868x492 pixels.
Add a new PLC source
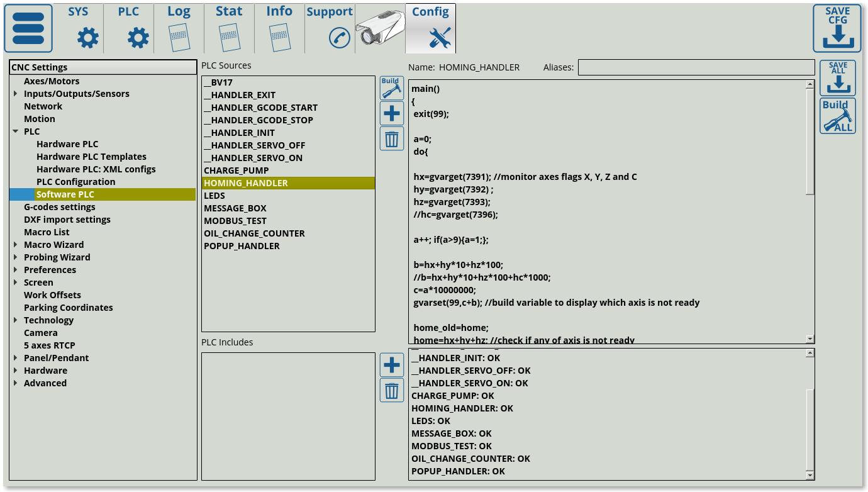point(391,113)
